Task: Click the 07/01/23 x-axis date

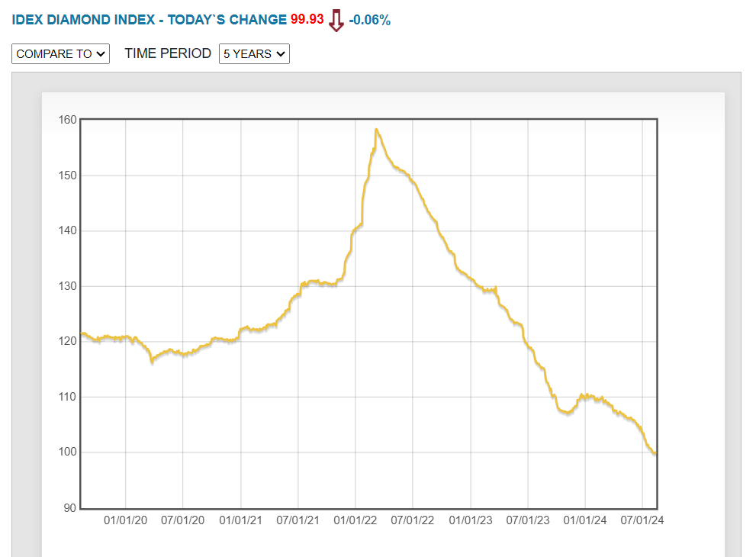Action: (x=528, y=520)
